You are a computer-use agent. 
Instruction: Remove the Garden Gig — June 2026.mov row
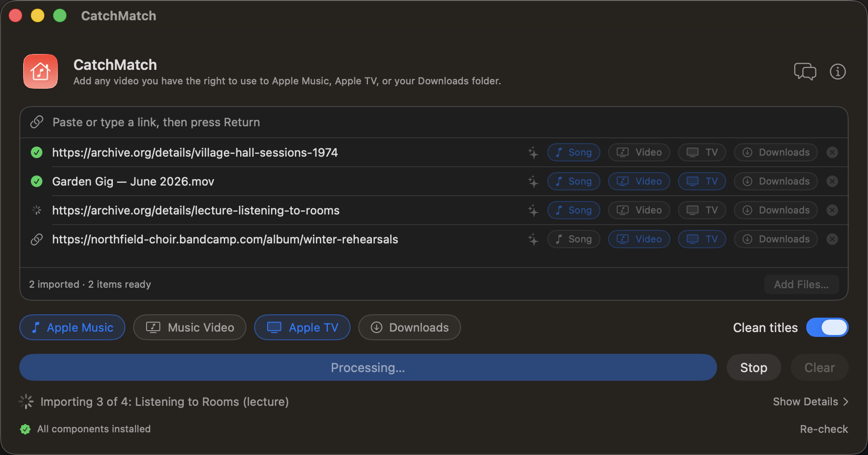click(832, 181)
